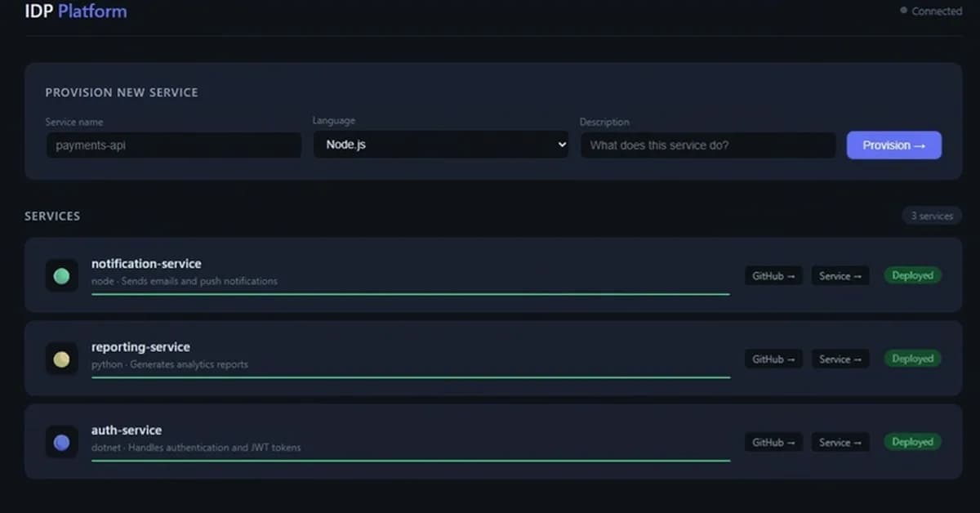
Task: Click the notification-service green status icon
Action: click(x=61, y=275)
